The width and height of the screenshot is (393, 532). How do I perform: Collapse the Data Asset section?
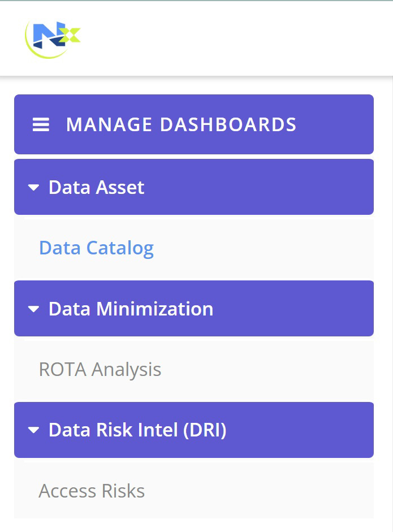tap(194, 187)
